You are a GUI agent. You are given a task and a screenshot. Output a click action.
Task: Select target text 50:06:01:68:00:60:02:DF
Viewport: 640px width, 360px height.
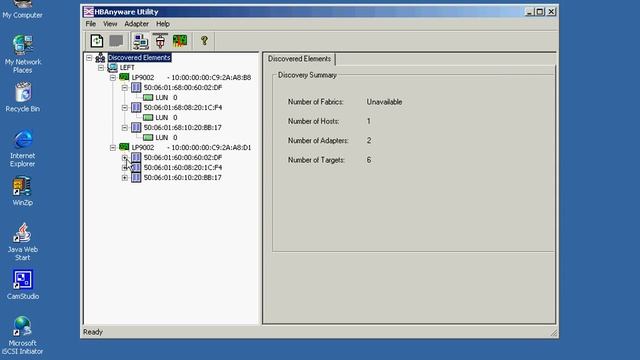pyautogui.click(x=182, y=87)
